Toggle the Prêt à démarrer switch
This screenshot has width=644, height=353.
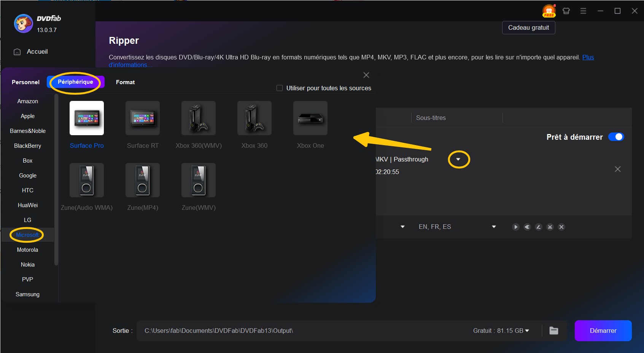point(616,137)
